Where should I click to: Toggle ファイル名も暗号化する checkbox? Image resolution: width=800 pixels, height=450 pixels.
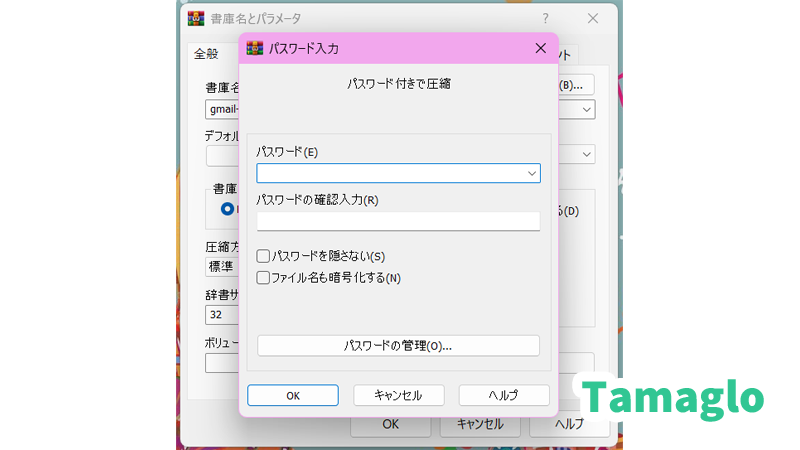(264, 277)
